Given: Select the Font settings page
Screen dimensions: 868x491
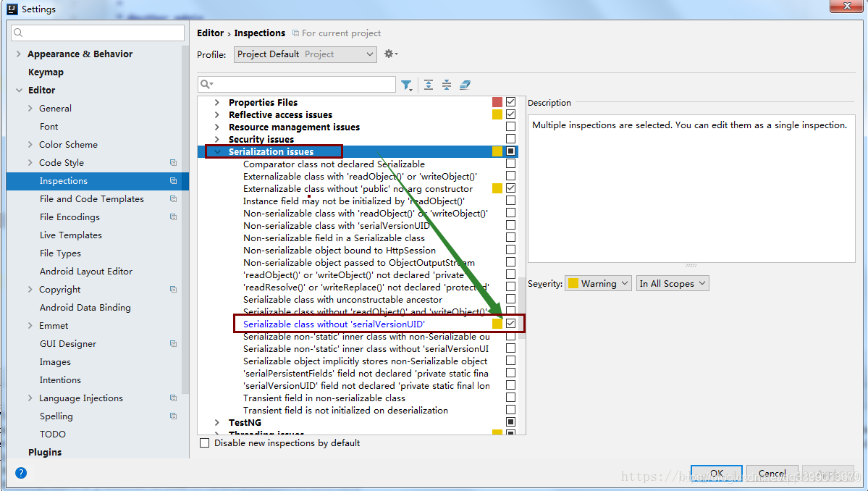Looking at the screenshot, I should (49, 127).
